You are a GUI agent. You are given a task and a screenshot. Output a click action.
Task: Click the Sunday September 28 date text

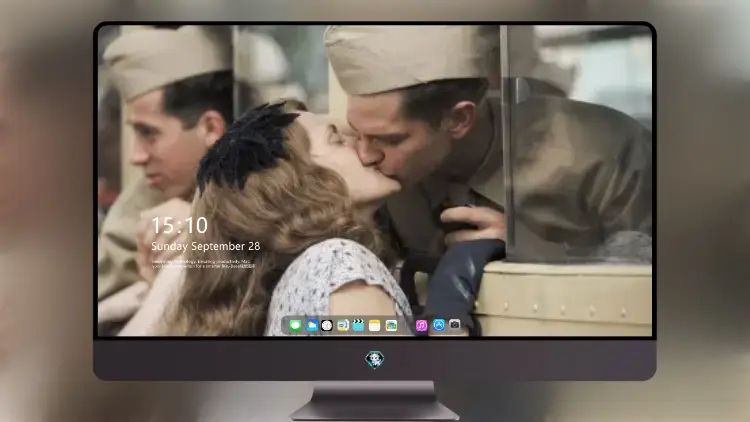(x=206, y=246)
